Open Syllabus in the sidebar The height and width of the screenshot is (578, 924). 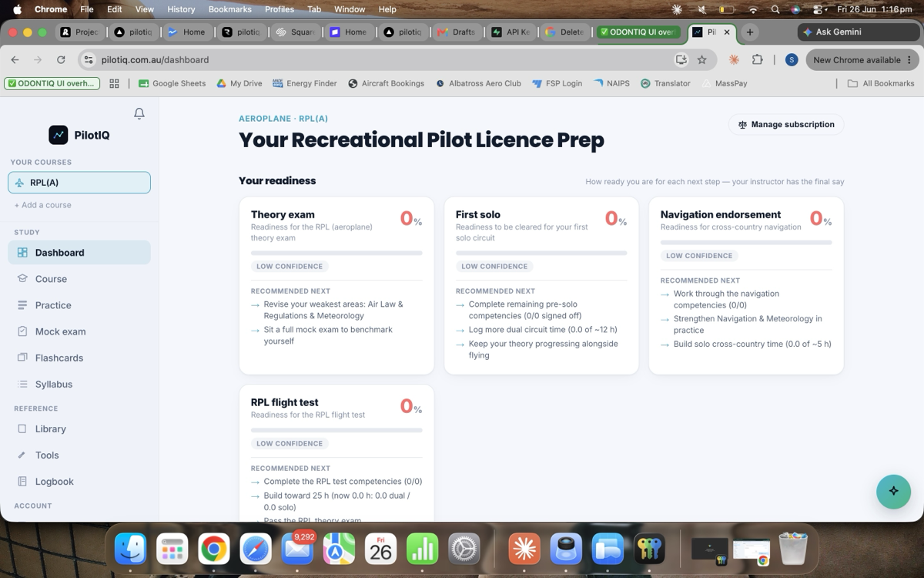tap(79, 384)
